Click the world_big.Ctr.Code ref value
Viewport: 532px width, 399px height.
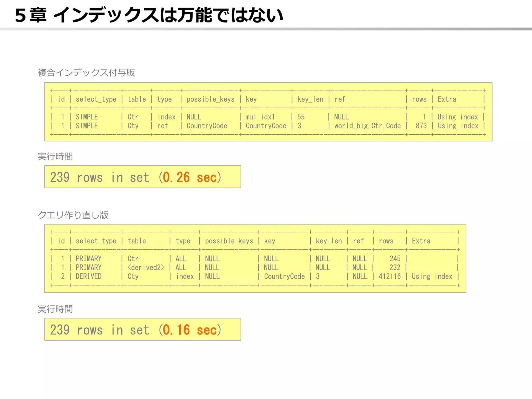click(x=367, y=126)
